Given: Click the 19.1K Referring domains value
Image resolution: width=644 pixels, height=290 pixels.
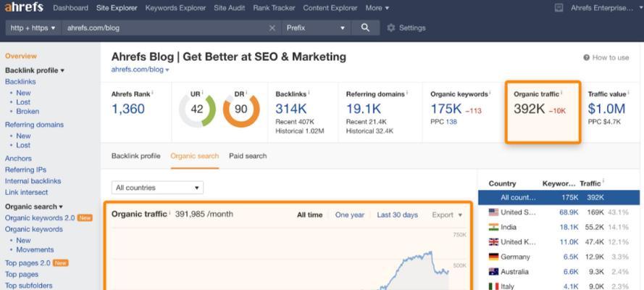Looking at the screenshot, I should pyautogui.click(x=363, y=109).
